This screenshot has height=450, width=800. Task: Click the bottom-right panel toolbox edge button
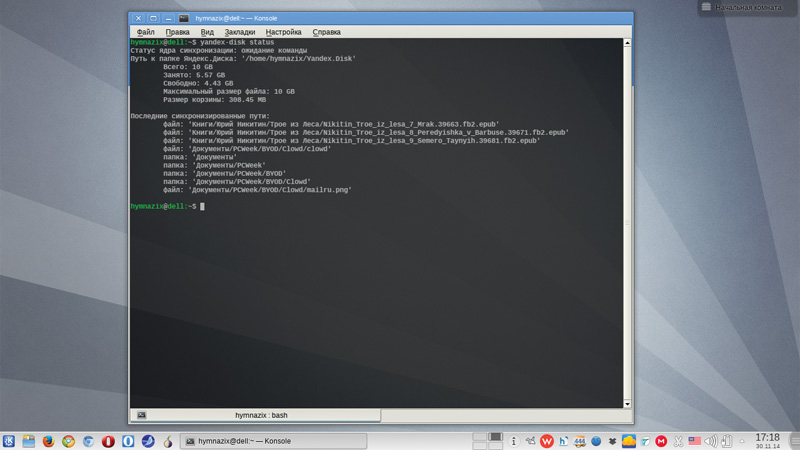[x=795, y=441]
